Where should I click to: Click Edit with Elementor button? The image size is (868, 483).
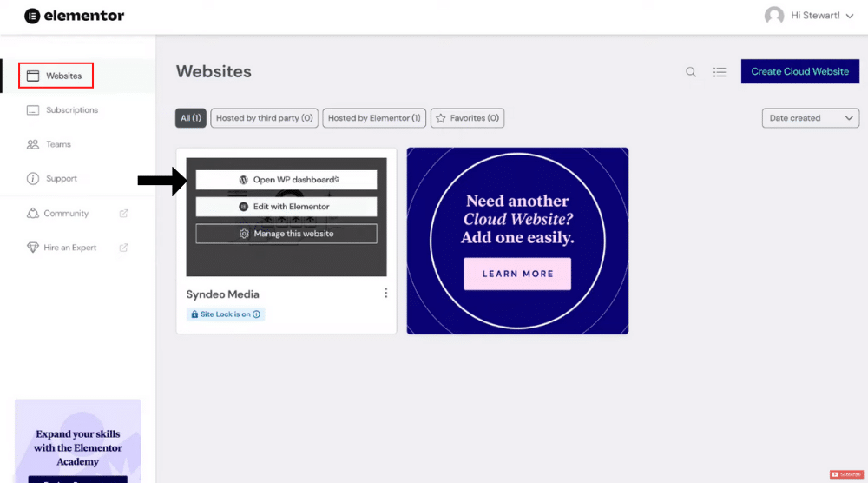pyautogui.click(x=286, y=207)
